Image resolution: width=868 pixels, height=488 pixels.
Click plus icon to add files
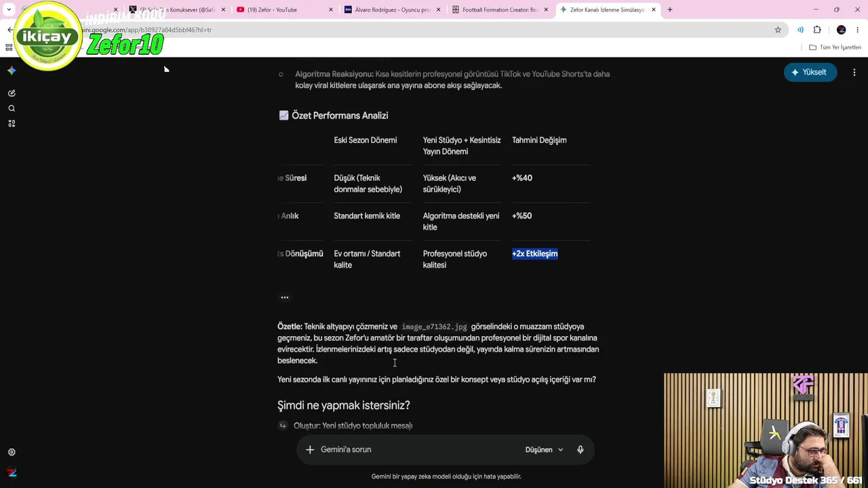click(x=310, y=449)
